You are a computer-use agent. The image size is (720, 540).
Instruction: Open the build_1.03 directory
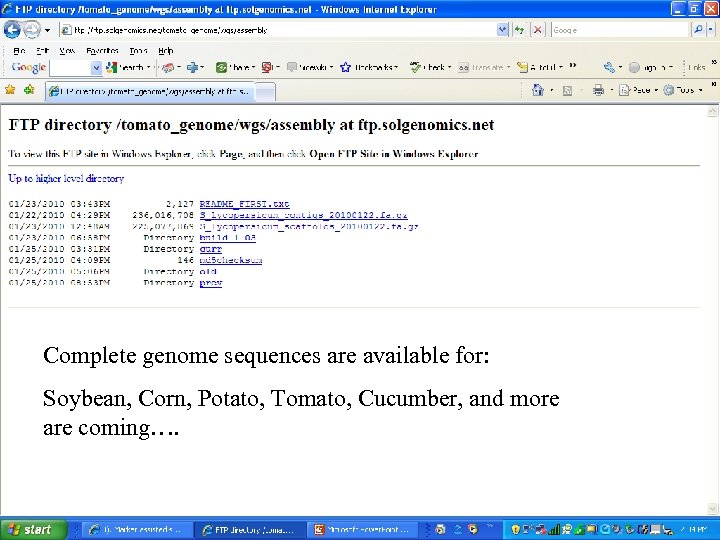[x=227, y=237]
